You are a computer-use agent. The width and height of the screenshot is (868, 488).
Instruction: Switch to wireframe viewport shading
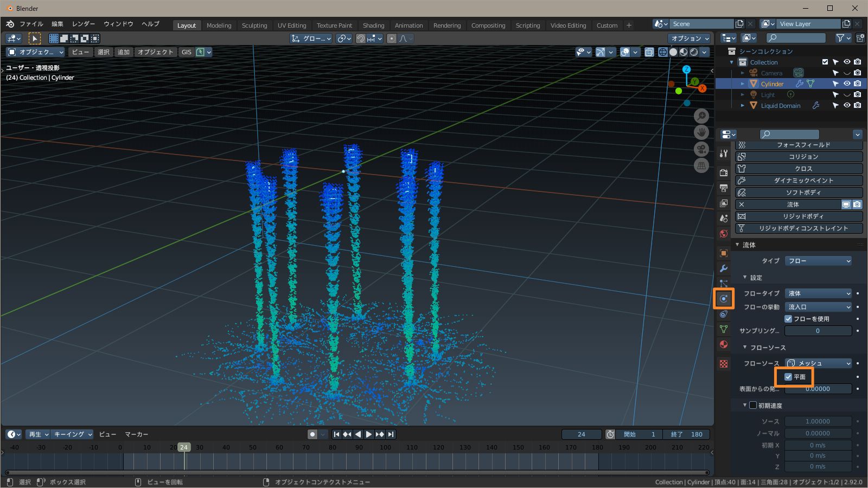(x=663, y=52)
